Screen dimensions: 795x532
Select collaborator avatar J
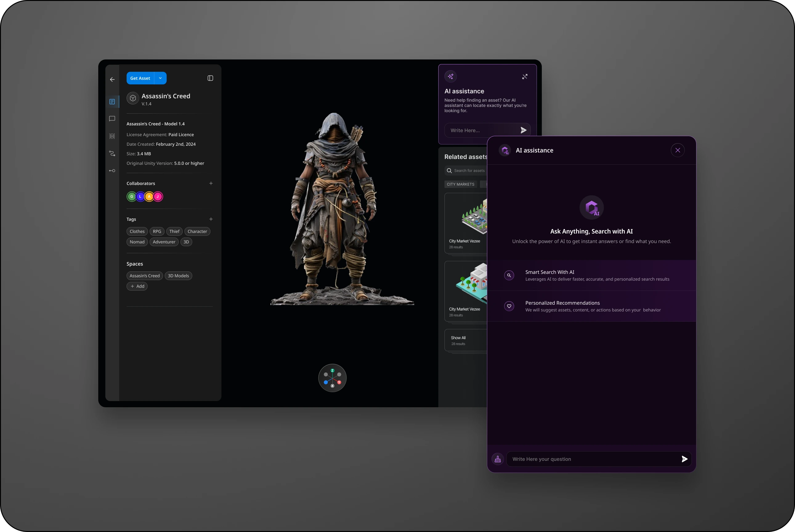click(158, 197)
